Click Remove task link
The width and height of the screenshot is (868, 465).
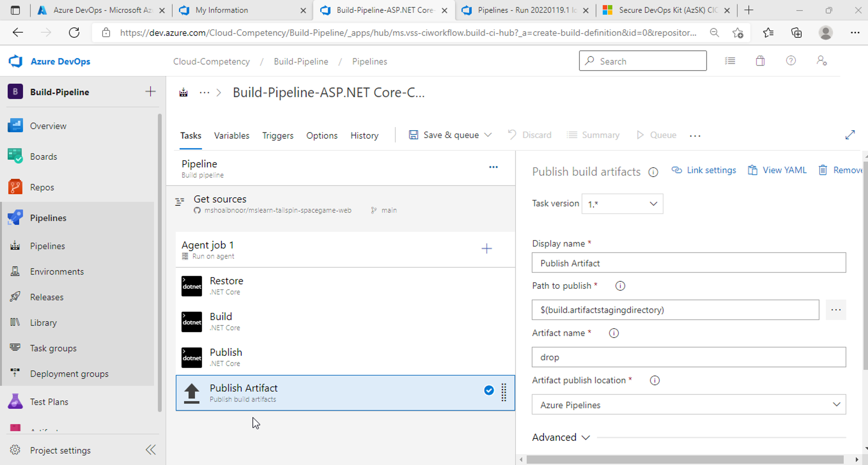point(840,170)
